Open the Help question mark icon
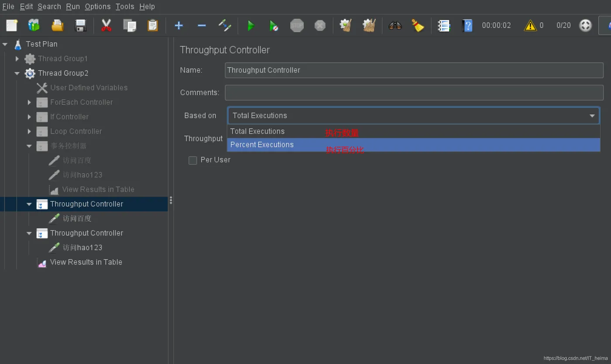Screen dimensions: 611x364 pos(467,26)
